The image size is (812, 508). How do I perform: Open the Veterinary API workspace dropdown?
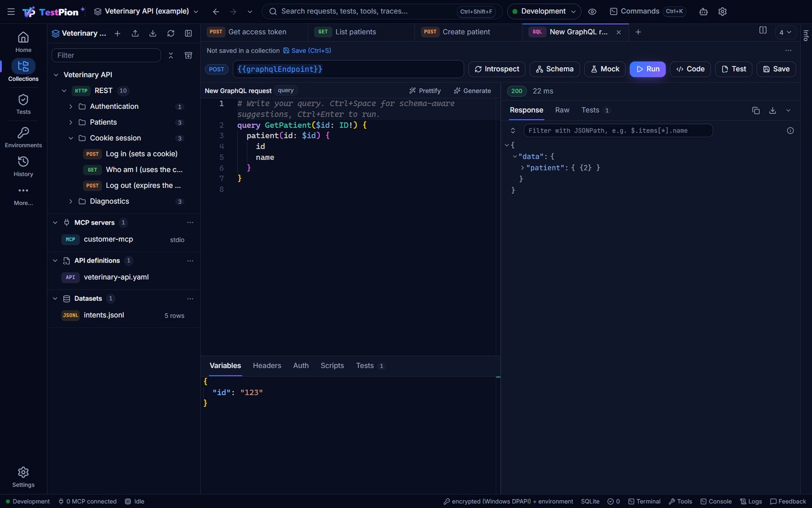pos(146,11)
